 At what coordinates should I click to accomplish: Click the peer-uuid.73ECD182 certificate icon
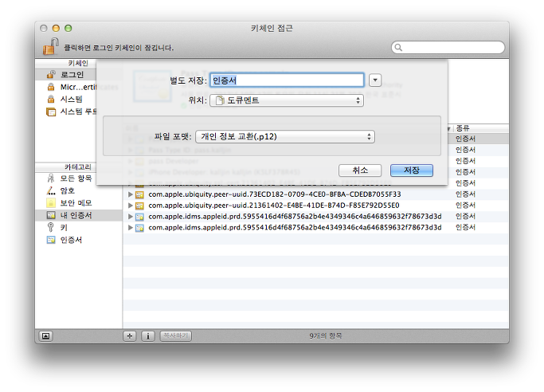pos(139,194)
